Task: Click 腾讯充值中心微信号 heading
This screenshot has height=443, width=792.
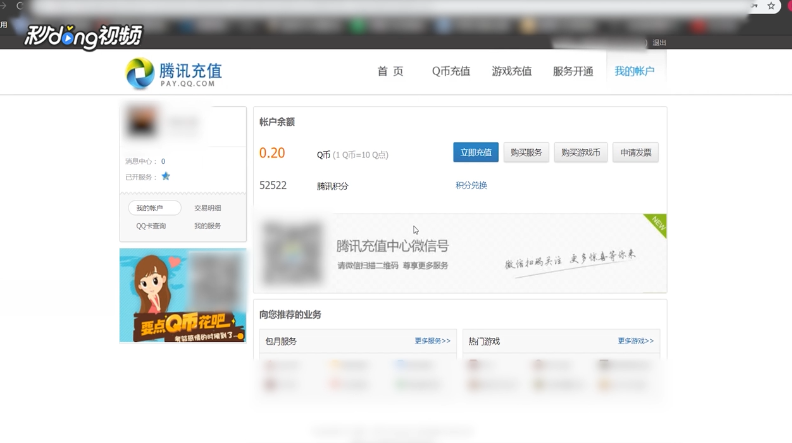Action: point(392,246)
